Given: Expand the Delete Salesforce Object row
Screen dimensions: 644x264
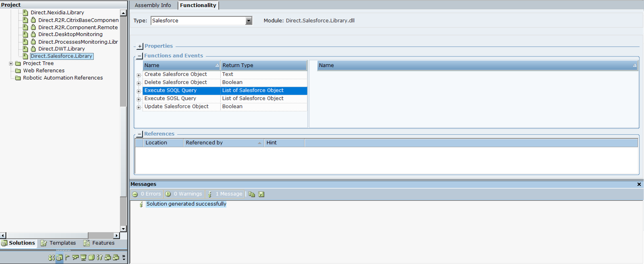Looking at the screenshot, I should tap(139, 83).
